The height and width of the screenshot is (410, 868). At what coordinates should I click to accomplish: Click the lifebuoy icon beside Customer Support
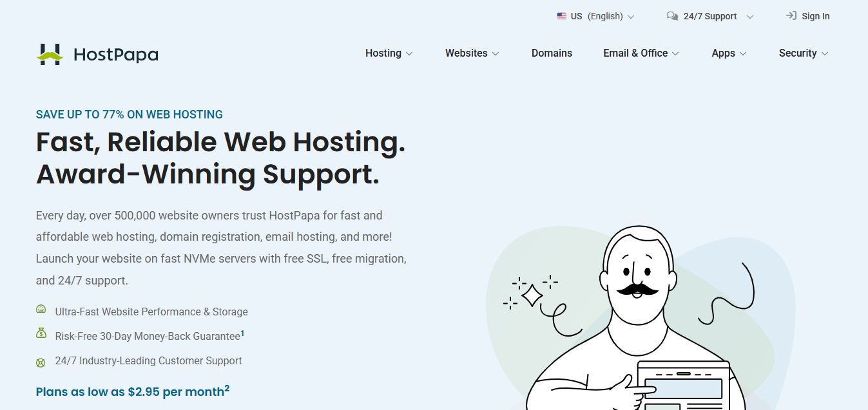point(41,362)
